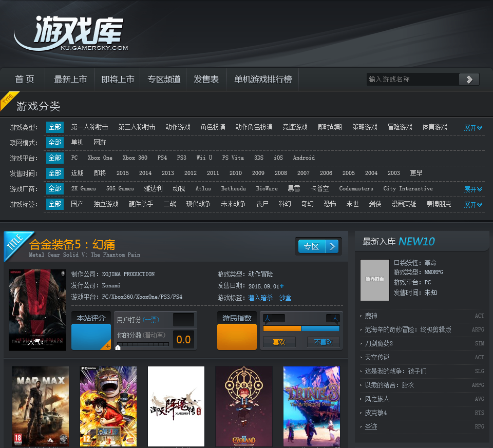Open the 合金装备5:幻痛 title link
The image size is (493, 448).
72,244
